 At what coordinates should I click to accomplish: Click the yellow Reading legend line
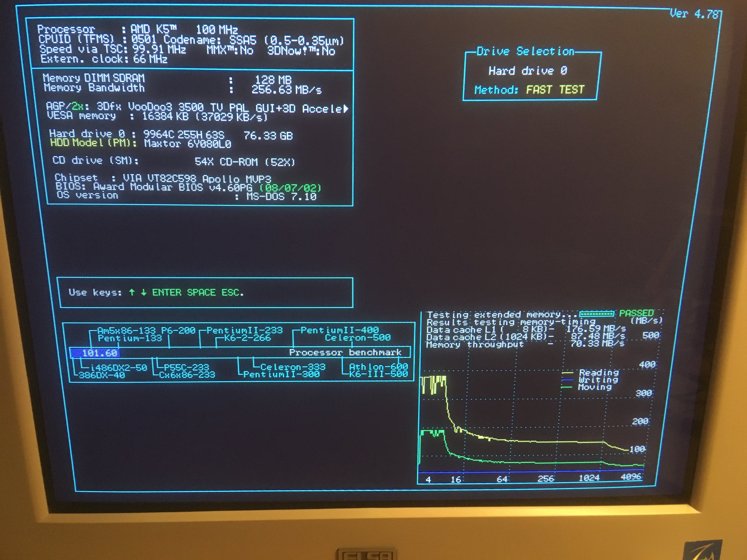[567, 373]
